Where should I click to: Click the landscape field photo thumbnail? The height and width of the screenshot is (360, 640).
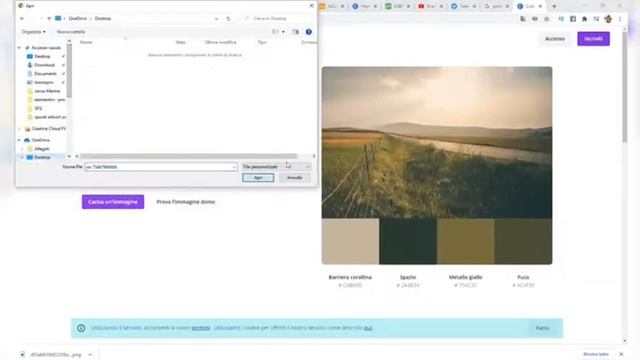pos(437,142)
